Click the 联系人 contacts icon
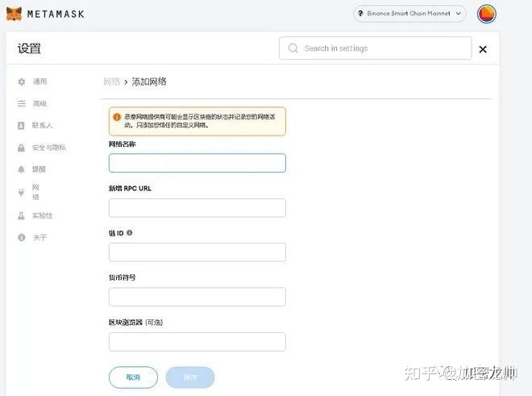This screenshot has width=532, height=396. 22,126
